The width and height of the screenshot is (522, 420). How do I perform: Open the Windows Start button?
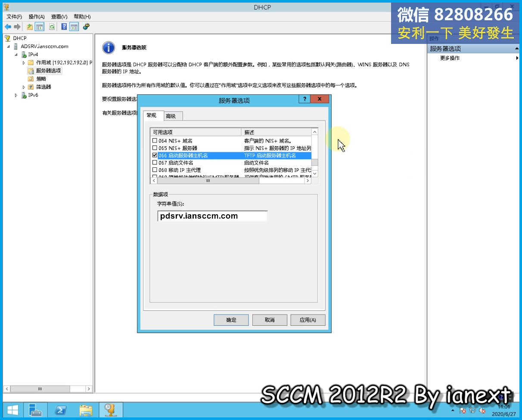pyautogui.click(x=12, y=410)
